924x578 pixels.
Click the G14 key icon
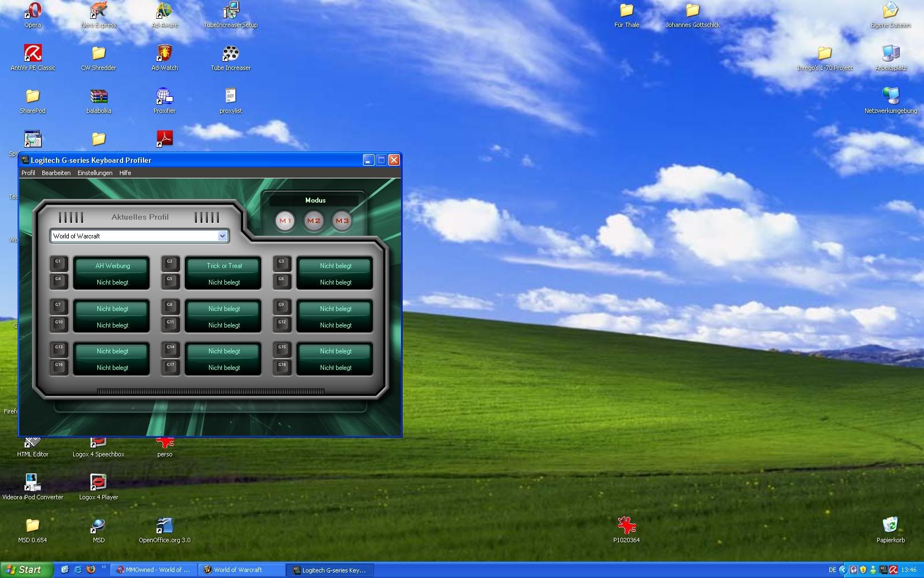click(x=170, y=349)
